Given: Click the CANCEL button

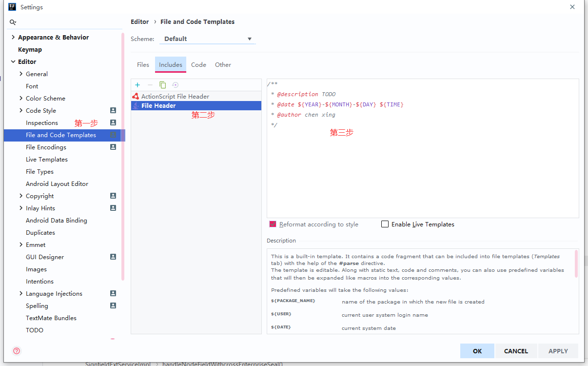Looking at the screenshot, I should [516, 351].
